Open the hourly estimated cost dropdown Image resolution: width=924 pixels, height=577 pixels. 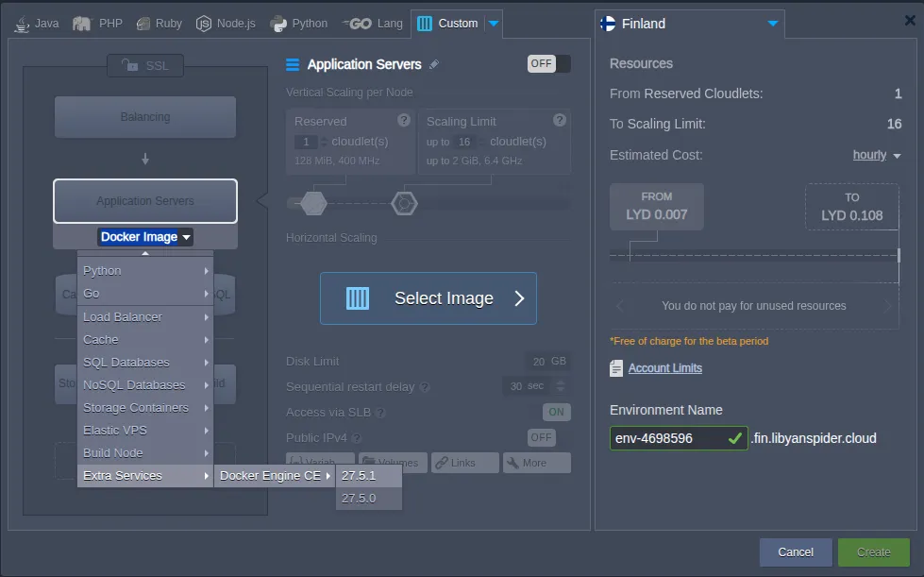click(x=873, y=154)
